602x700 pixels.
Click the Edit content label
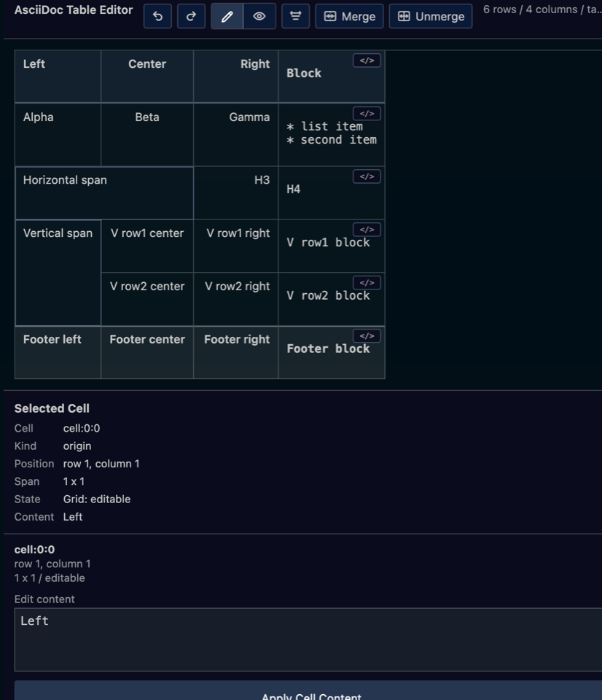coord(44,599)
